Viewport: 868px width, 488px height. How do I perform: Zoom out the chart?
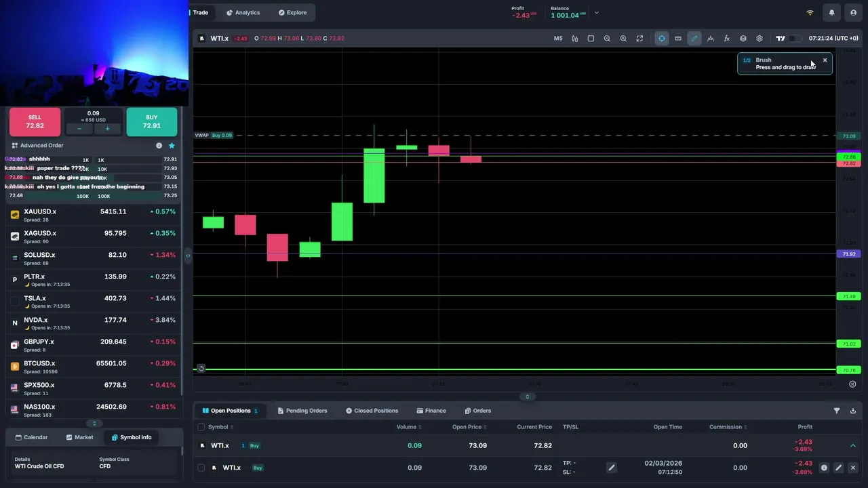coord(607,39)
